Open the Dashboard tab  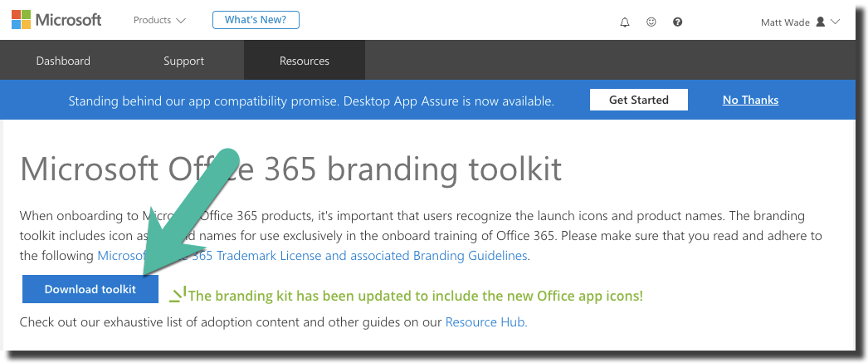pyautogui.click(x=63, y=61)
